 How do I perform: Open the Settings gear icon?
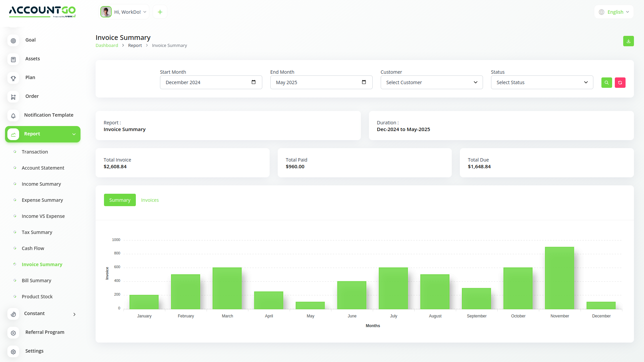[13, 352]
